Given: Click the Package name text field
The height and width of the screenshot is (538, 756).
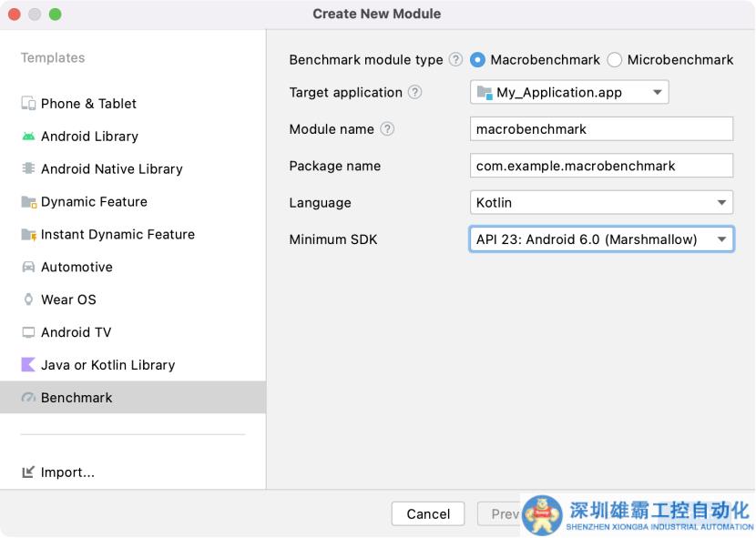Looking at the screenshot, I should coord(601,166).
